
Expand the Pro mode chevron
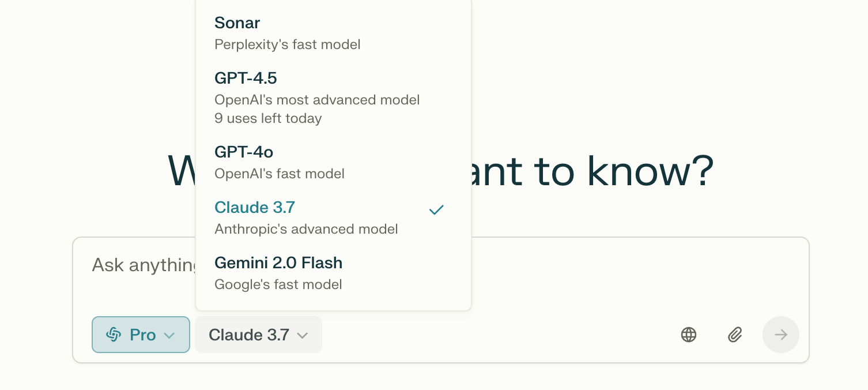tap(169, 335)
